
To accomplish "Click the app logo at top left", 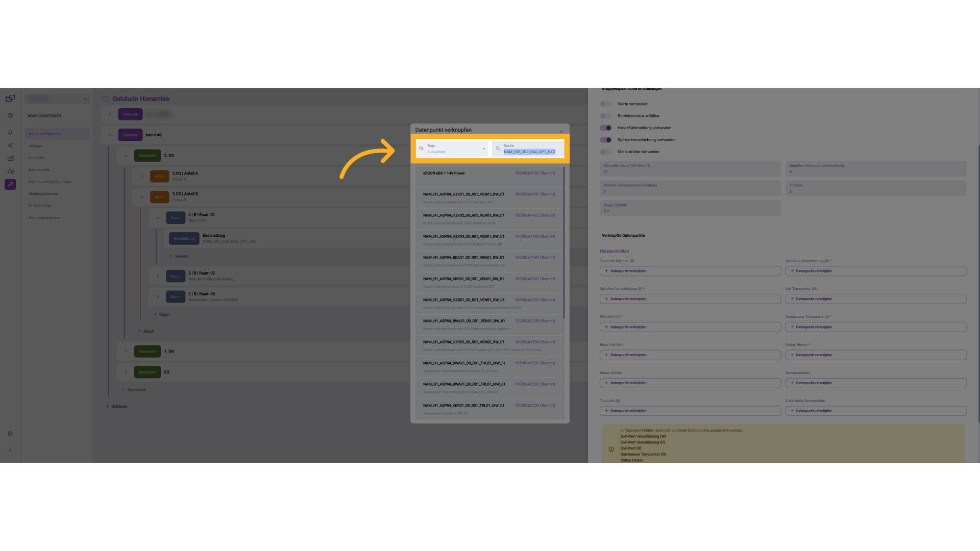I will 10,98.
